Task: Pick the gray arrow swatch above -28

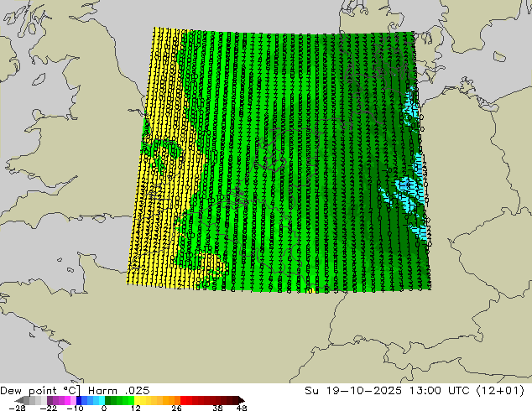Action: pos(19,400)
